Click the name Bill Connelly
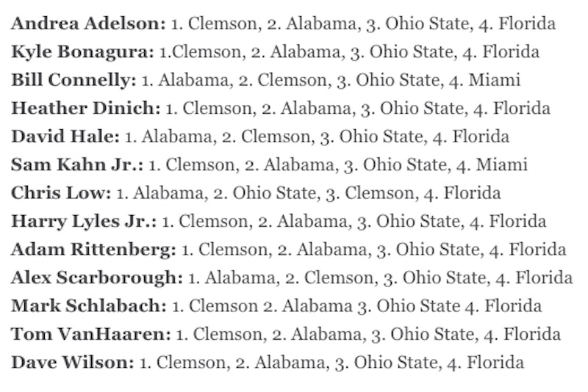The image size is (588, 392). (x=73, y=80)
